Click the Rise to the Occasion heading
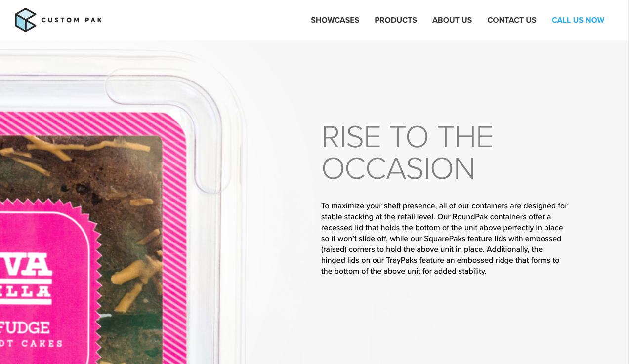This screenshot has width=629, height=364. point(407,153)
